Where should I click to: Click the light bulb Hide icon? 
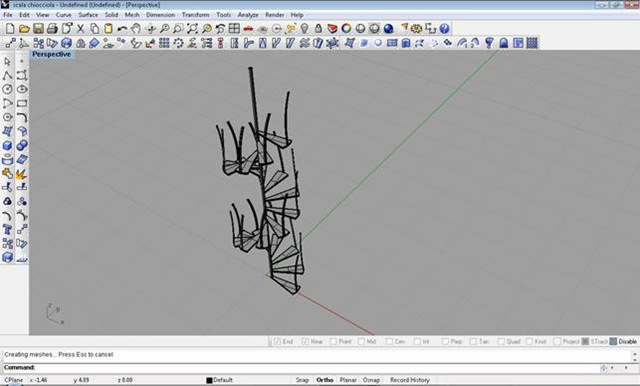[x=304, y=29]
